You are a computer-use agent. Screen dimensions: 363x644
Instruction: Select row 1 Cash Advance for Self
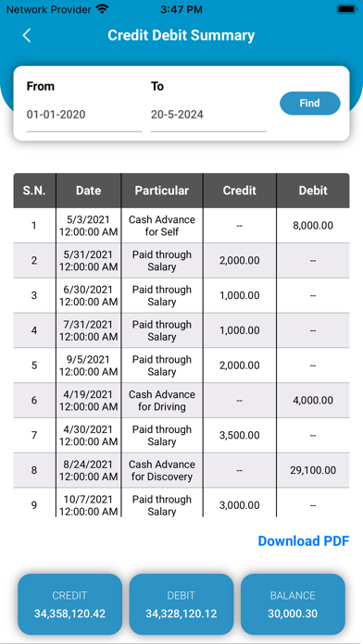(181, 226)
